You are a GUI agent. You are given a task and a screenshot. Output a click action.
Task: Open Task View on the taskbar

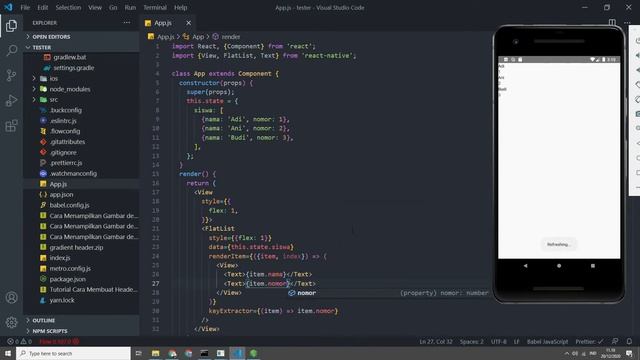pos(138,353)
